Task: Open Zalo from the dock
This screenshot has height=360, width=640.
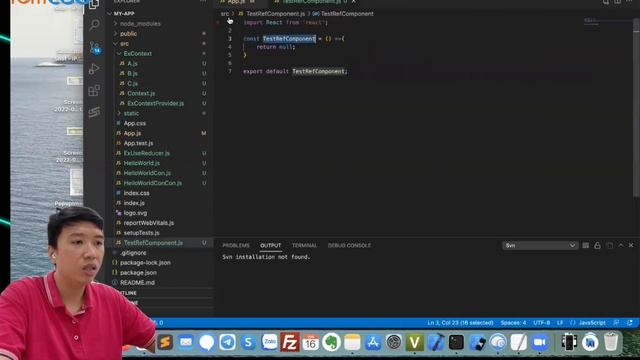Action: [269, 342]
